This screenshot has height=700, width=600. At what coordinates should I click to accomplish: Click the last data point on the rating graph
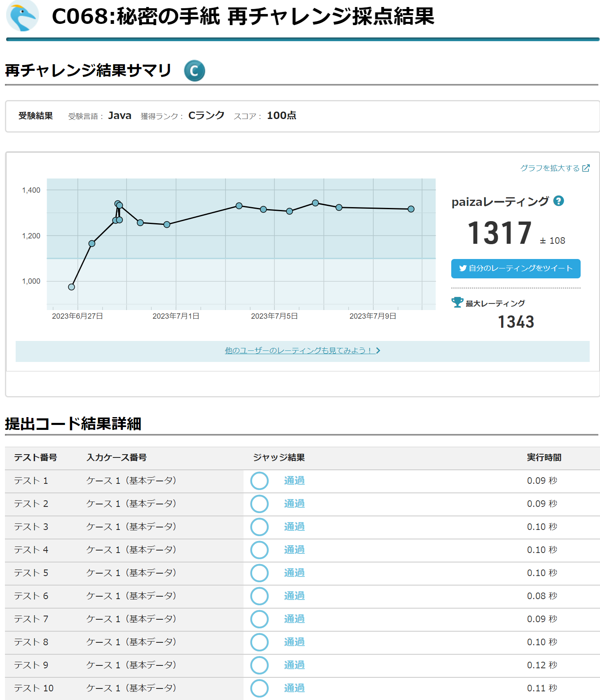[411, 209]
